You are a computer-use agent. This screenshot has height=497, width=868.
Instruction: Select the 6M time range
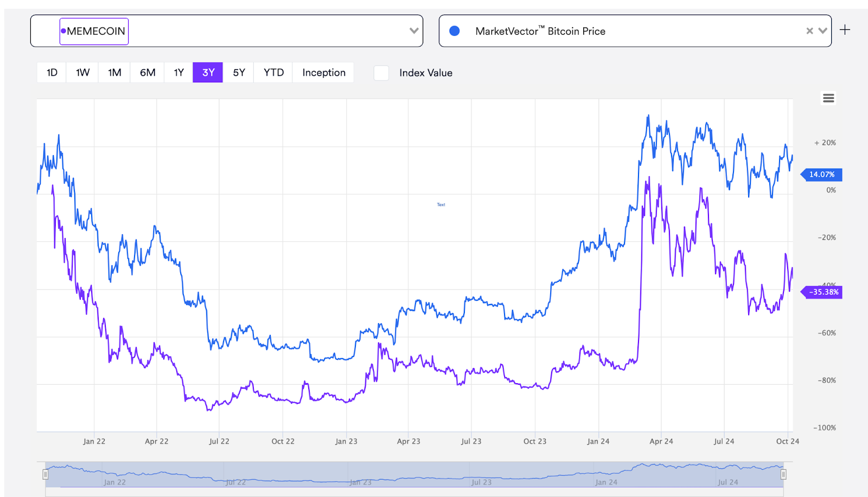(x=148, y=73)
